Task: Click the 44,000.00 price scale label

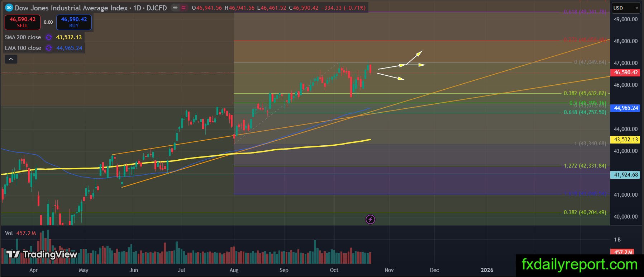Action: tap(626, 129)
